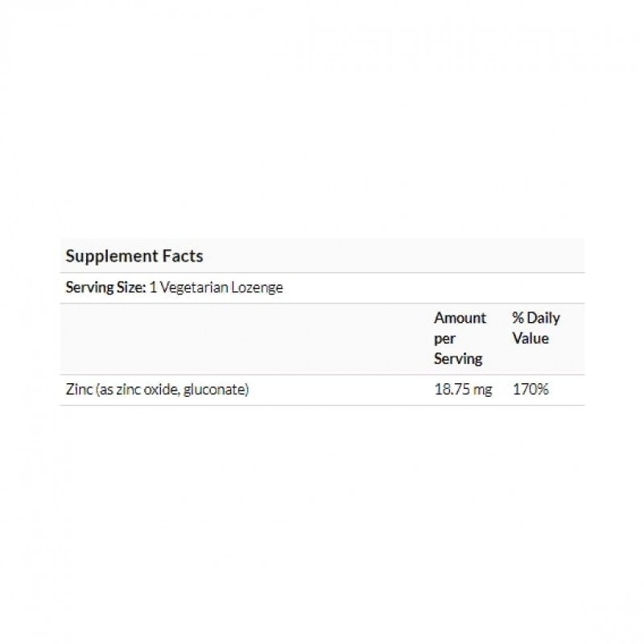644x644 pixels.
Task: Click the word Amount in column header
Action: (460, 318)
